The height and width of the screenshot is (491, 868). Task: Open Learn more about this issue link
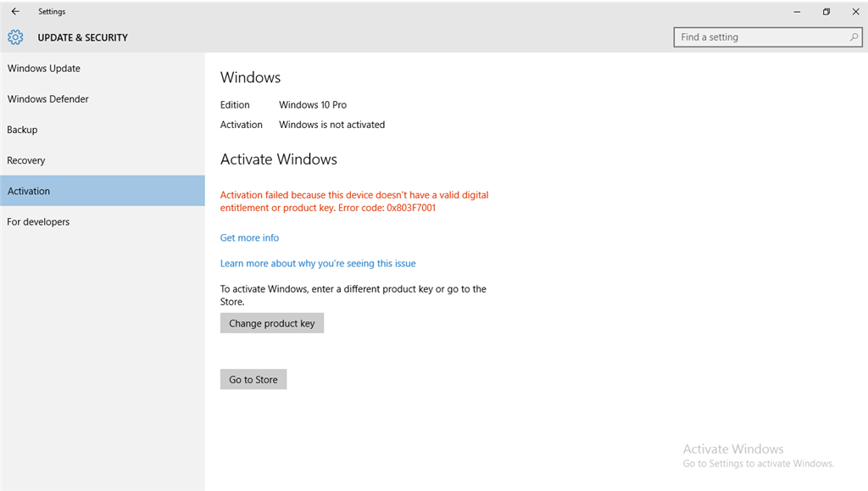[x=318, y=264]
